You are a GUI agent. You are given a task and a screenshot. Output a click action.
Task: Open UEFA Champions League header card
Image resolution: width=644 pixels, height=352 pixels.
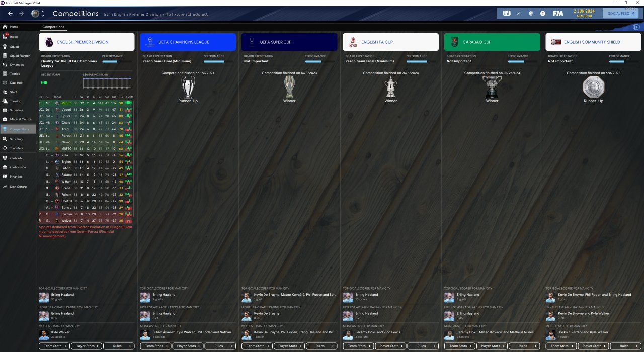point(188,42)
